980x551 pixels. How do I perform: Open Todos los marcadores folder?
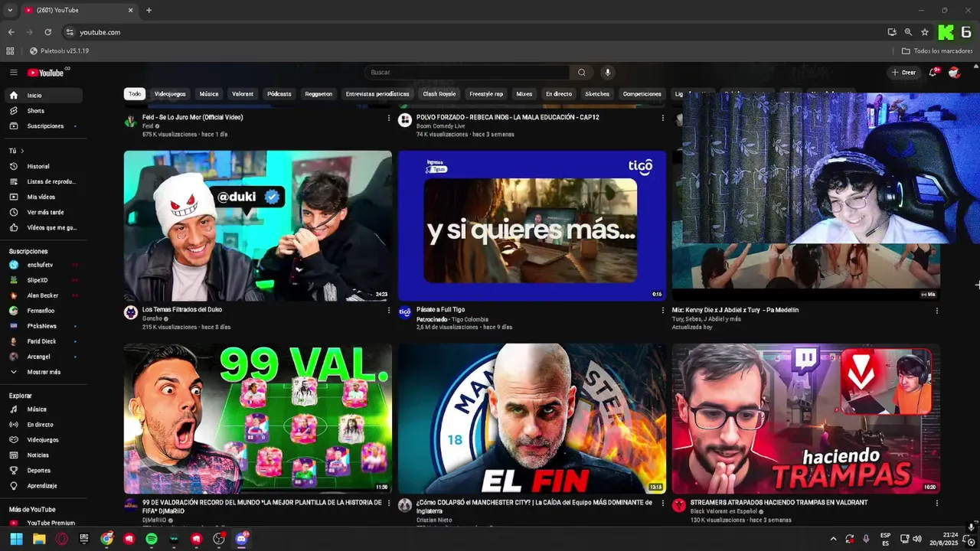[936, 51]
